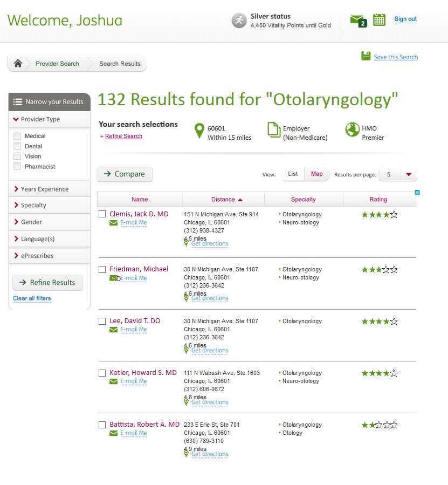Image resolution: width=448 pixels, height=485 pixels.
Task: Check the Vision provider type box
Action: point(17,156)
